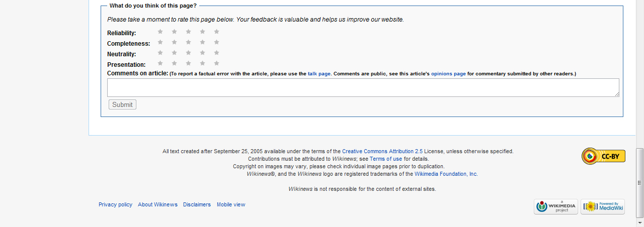Click the CC-BY license badge
This screenshot has width=644, height=227.
click(x=603, y=156)
